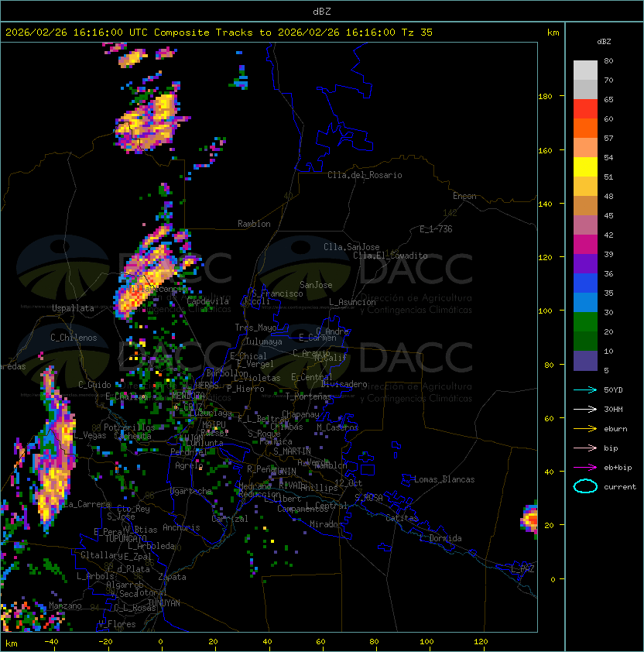Click the cyan 50YD track arrow in legend
This screenshot has width=644, height=652.
[585, 390]
